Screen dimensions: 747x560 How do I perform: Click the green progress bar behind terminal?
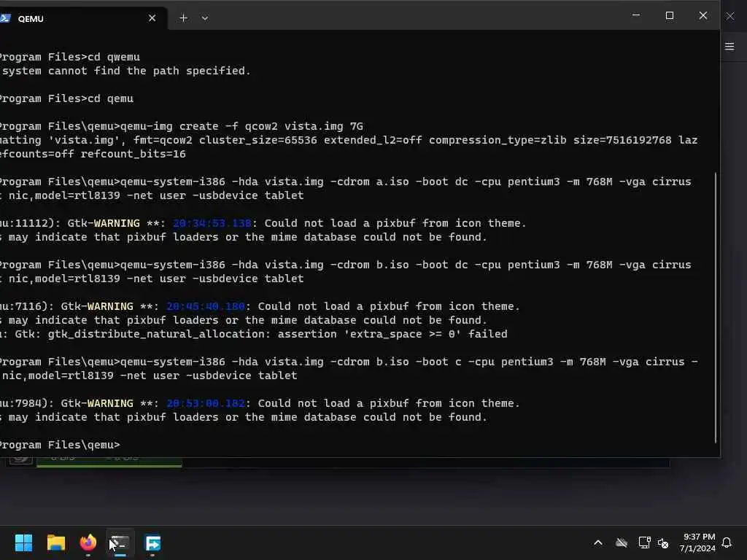pyautogui.click(x=109, y=462)
